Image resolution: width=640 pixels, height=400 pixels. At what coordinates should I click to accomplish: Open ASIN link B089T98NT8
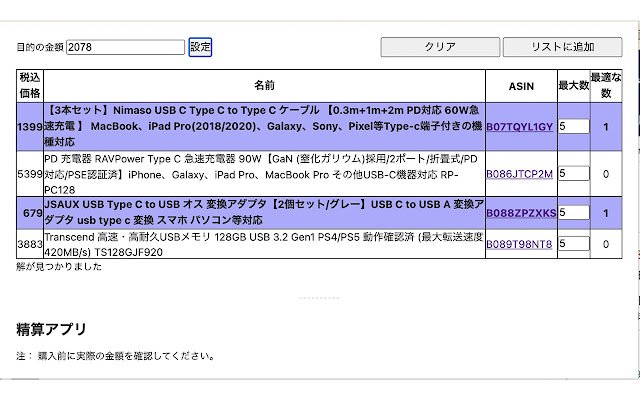tap(519, 244)
